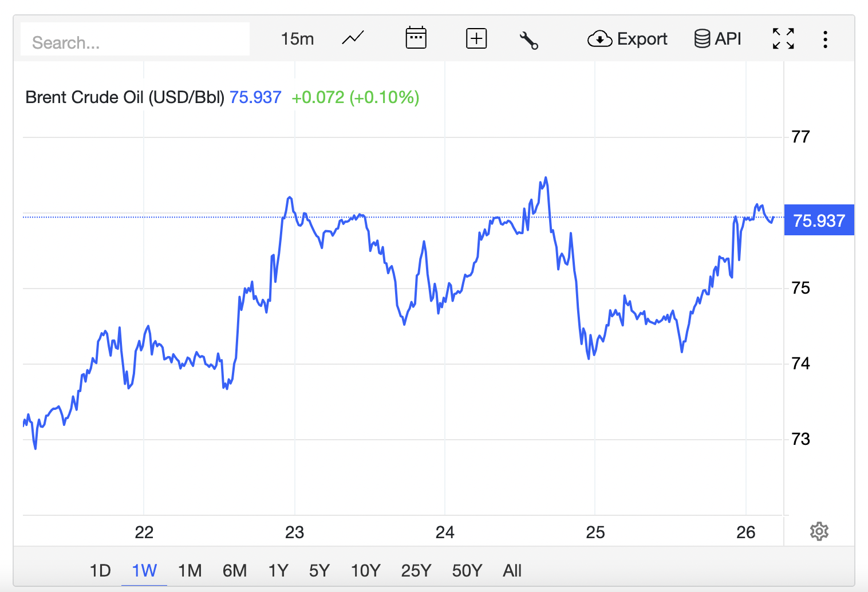Viewport: 868px width, 592px height.
Task: Click the 73 y-axis label
Action: click(800, 439)
